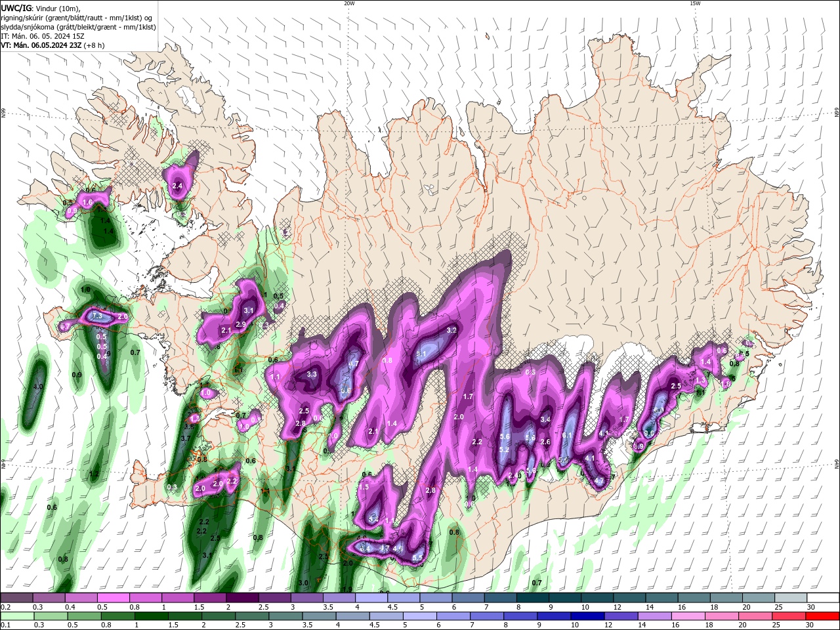The image size is (840, 630).
Task: Click the 'rigning/skúrir' description line
Action: click(77, 18)
